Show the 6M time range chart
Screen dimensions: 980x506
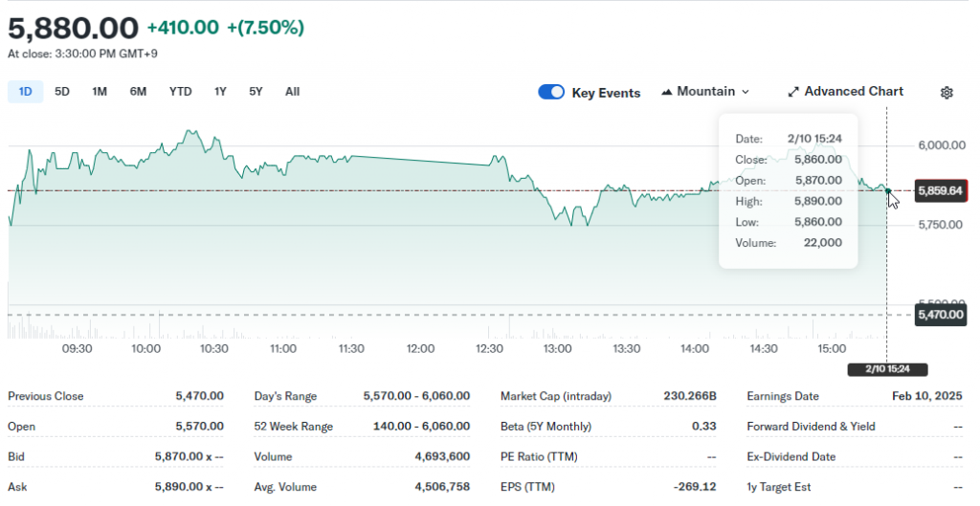(138, 92)
